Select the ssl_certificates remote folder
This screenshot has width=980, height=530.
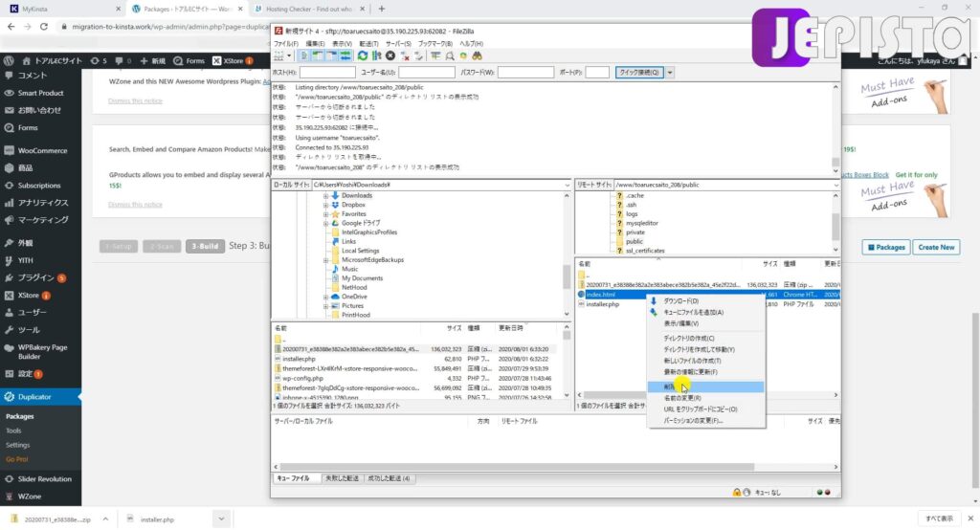(645, 251)
